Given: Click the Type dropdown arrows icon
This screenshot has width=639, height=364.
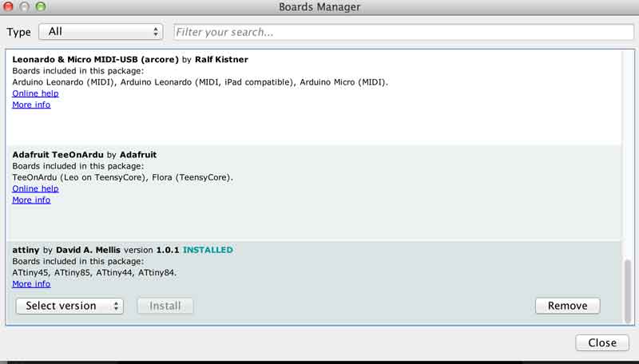Looking at the screenshot, I should coord(156,32).
